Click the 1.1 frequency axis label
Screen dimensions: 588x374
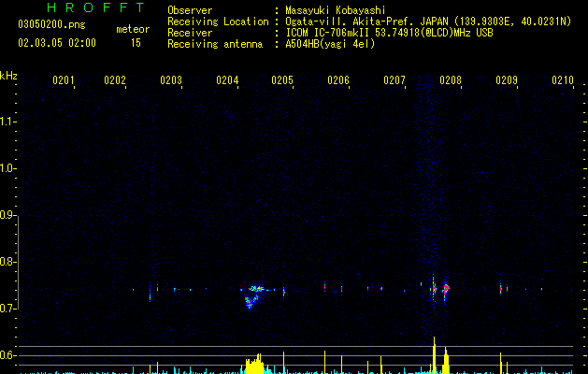[7, 122]
